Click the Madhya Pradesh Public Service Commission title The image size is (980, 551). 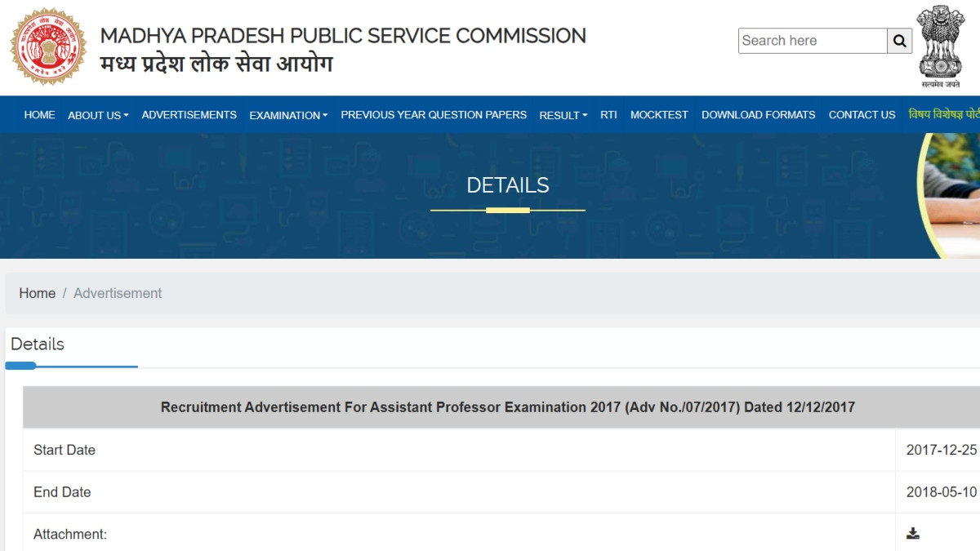(343, 36)
